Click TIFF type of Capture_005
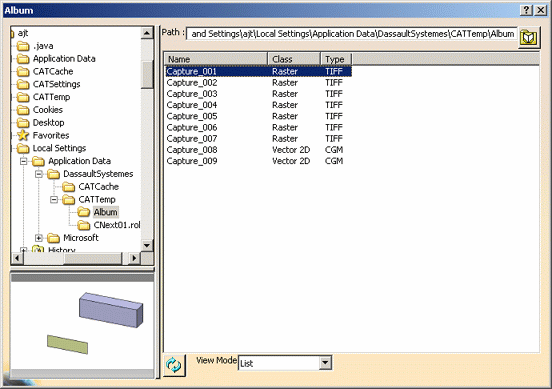The width and height of the screenshot is (552, 389). tap(334, 116)
